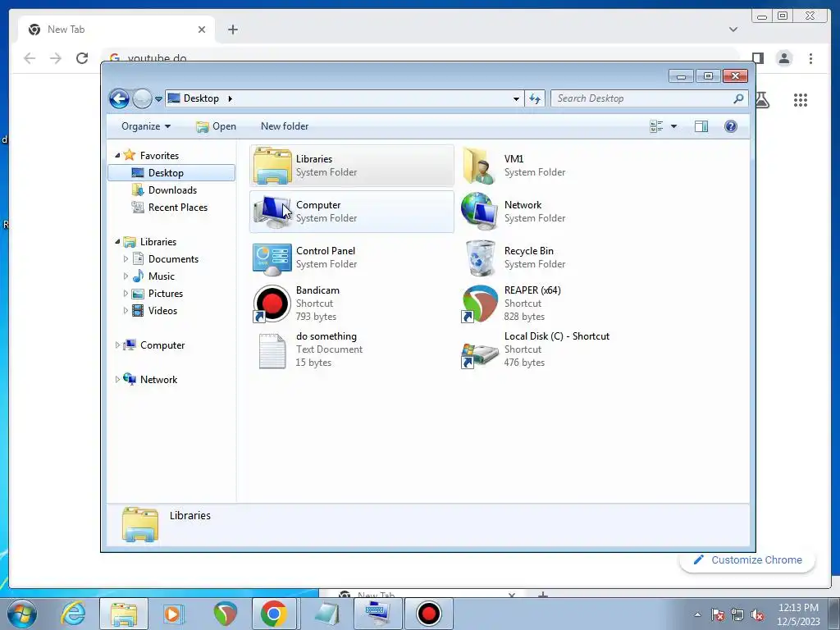840x630 pixels.
Task: Open Internet Explorer from the taskbar
Action: coord(73,614)
